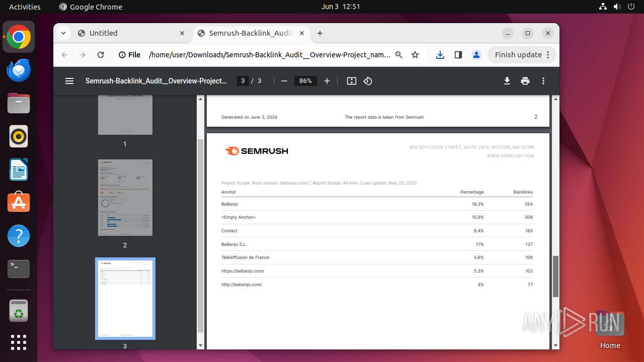Select the Semrush-Backlink_Audit tab
The image size is (644, 362).
pos(251,33)
